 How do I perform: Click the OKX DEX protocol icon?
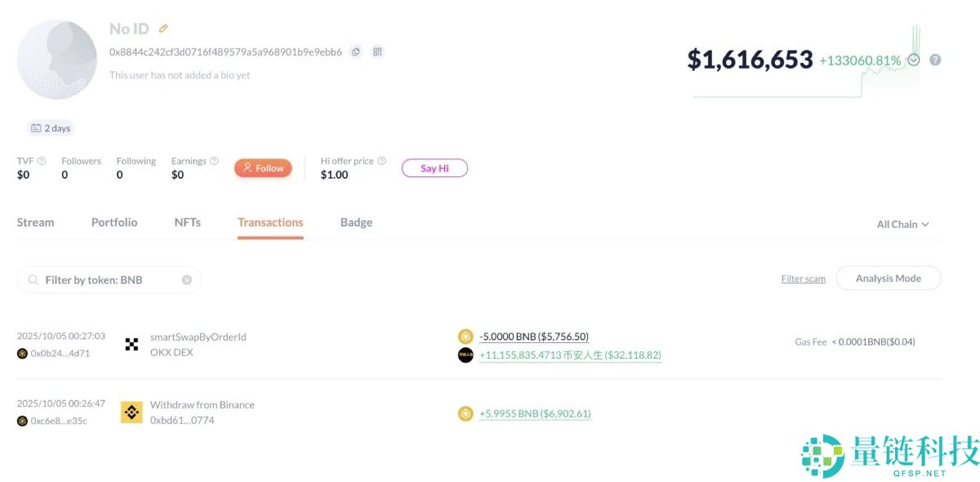coord(131,344)
